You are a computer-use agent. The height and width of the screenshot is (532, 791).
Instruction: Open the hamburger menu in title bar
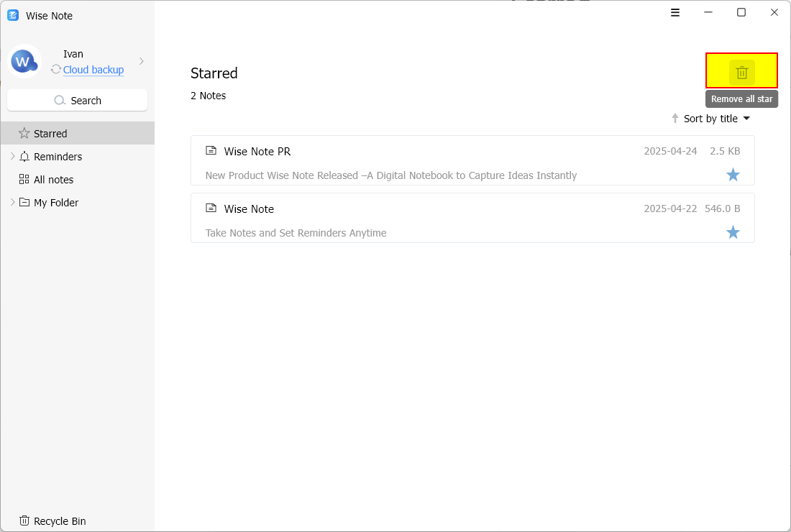pyautogui.click(x=675, y=13)
